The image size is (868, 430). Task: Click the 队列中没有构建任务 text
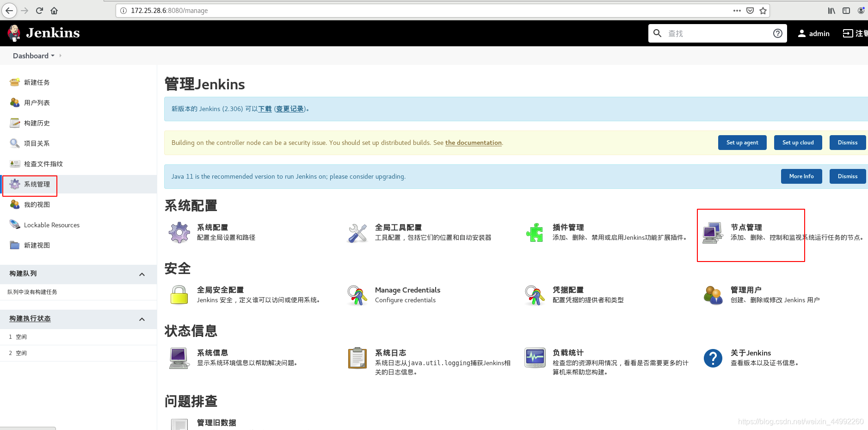click(32, 292)
